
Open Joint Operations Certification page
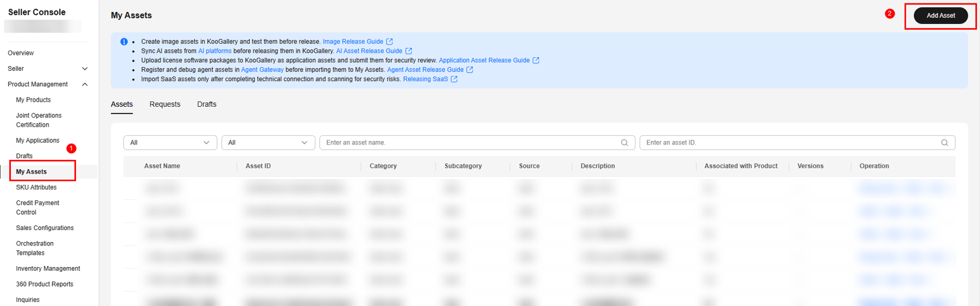coord(38,120)
